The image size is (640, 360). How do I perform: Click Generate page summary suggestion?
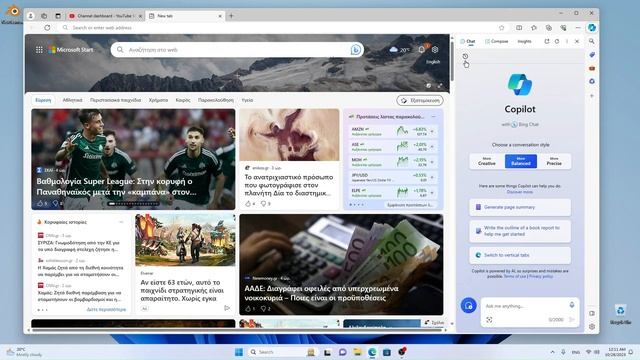coord(520,207)
